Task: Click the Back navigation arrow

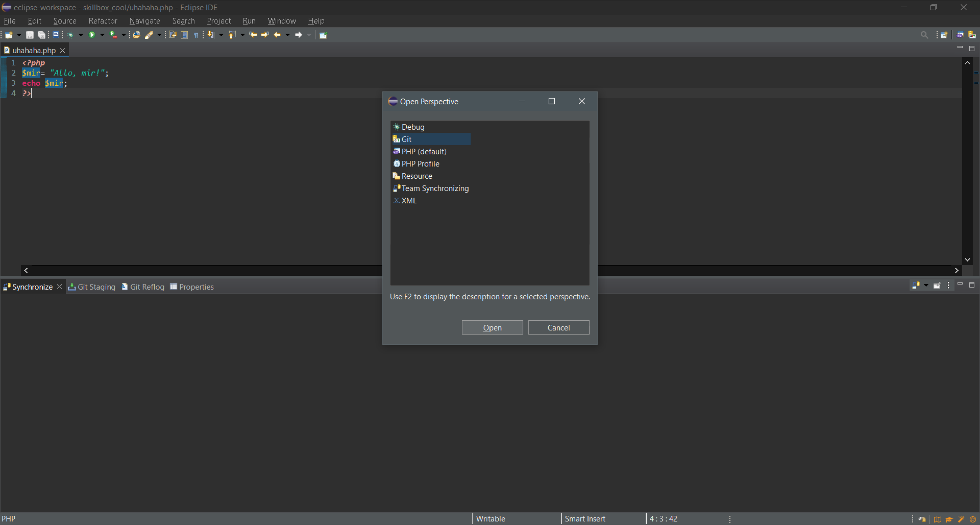Action: click(277, 35)
